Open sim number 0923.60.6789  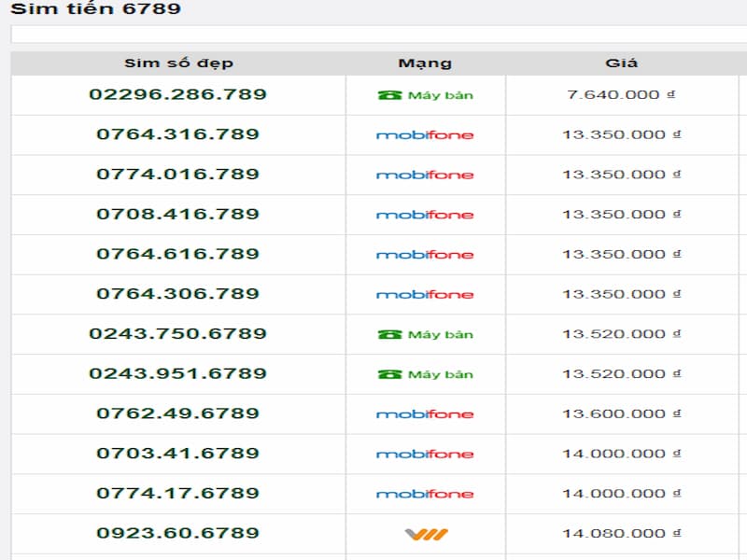[177, 533]
